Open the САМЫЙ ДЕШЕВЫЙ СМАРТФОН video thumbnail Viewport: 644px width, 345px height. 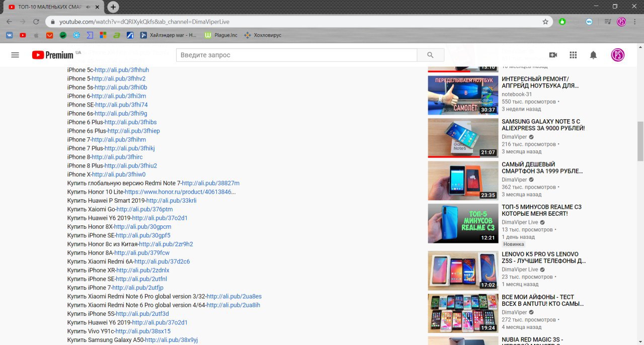point(463,181)
